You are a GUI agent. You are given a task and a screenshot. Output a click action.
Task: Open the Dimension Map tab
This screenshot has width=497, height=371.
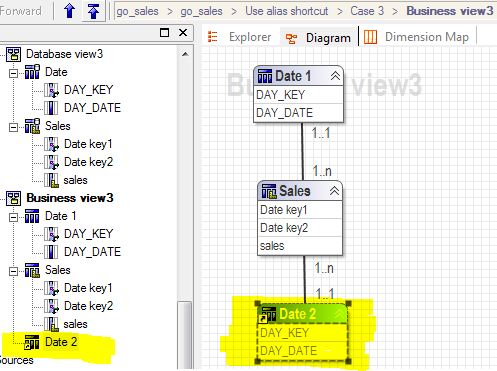click(417, 37)
